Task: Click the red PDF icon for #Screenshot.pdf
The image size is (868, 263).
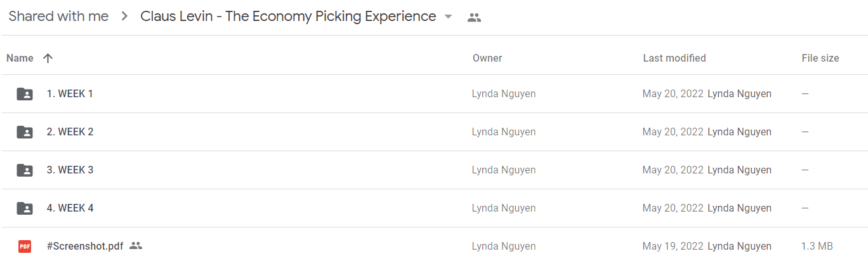Action: (x=25, y=246)
